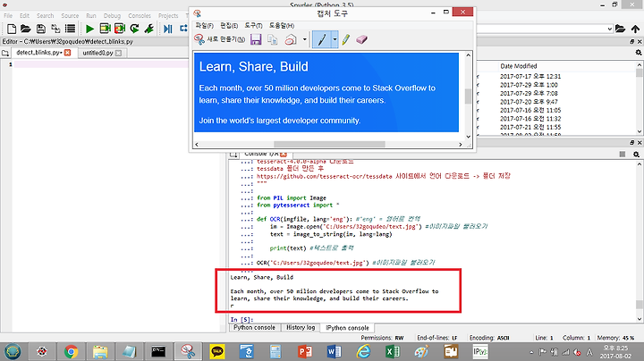Open run configuration wrench icon
The height and width of the screenshot is (361, 644).
(x=149, y=29)
